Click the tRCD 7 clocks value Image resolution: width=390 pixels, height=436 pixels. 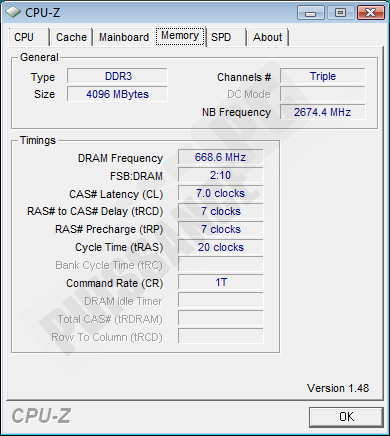(x=221, y=211)
